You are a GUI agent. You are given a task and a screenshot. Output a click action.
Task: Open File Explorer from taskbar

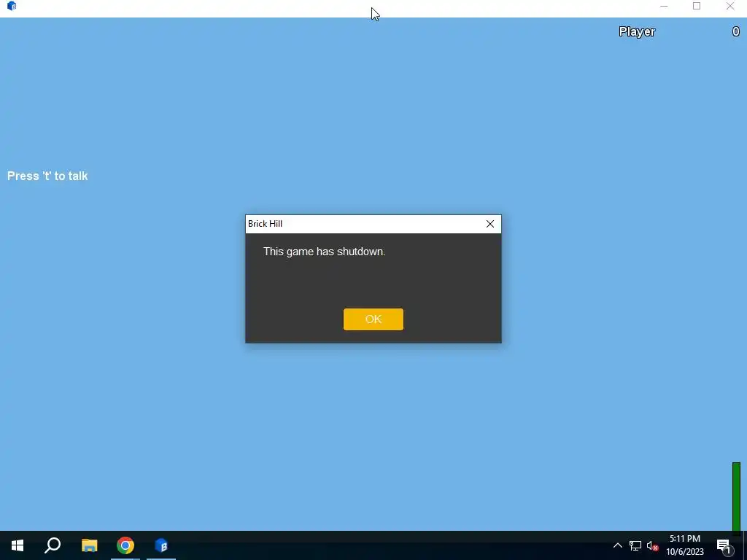point(89,545)
